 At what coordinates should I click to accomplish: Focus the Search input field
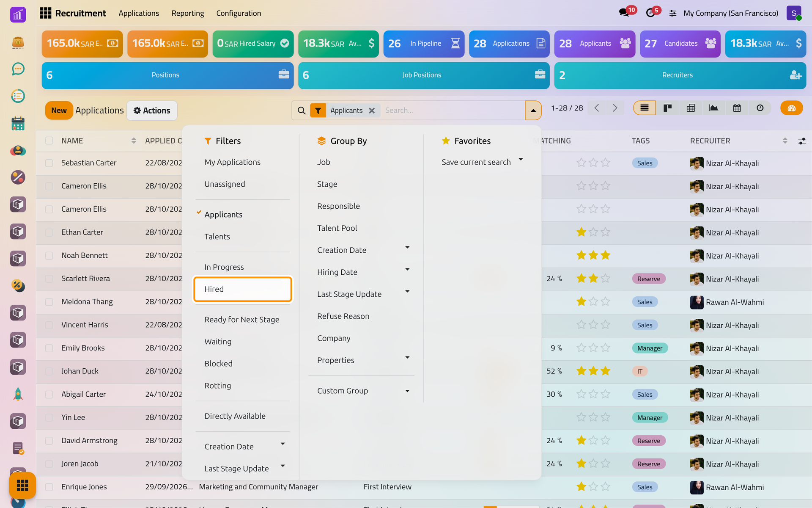point(453,110)
